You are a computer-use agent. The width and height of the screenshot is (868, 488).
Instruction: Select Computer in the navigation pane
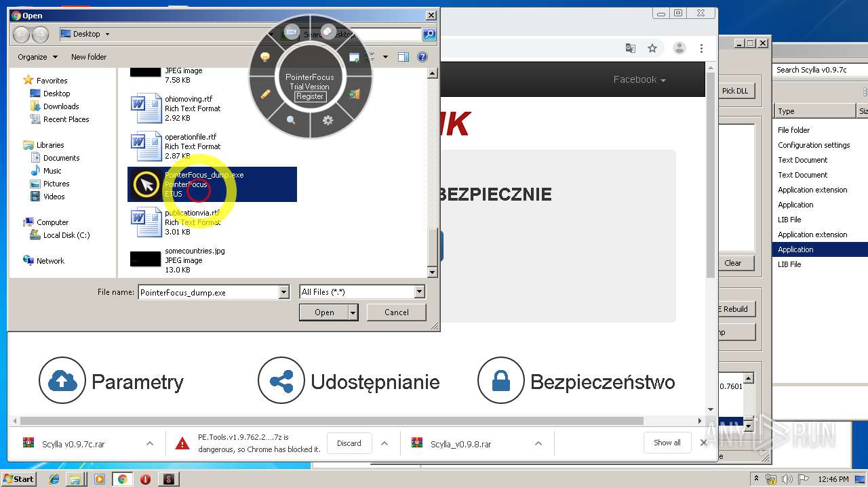[52, 222]
